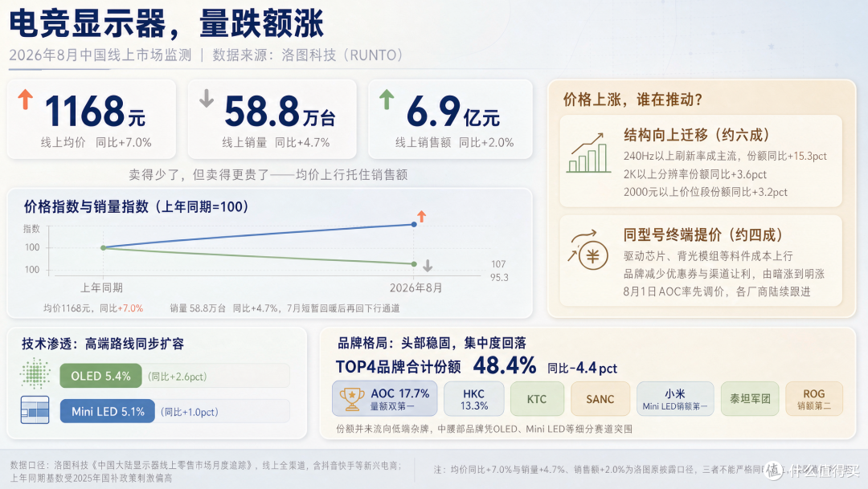Click the gray down arrow at sales line end
This screenshot has width=868, height=489.
pos(428,266)
